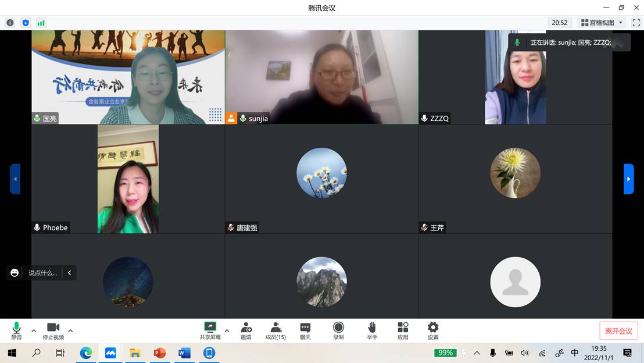Open the members list (成员 15)
The height and width of the screenshot is (363, 644).
pyautogui.click(x=276, y=330)
